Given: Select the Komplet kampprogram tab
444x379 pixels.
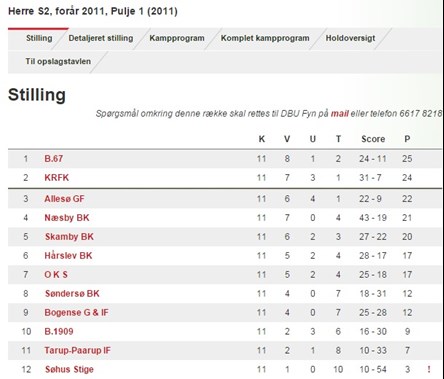Looking at the screenshot, I should (x=265, y=38).
